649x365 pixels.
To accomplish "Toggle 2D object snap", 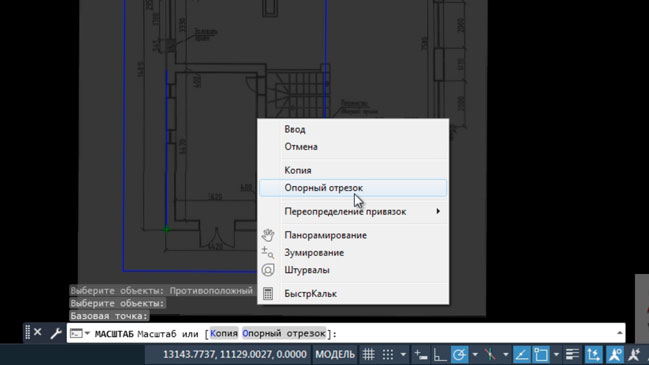I will click(541, 354).
